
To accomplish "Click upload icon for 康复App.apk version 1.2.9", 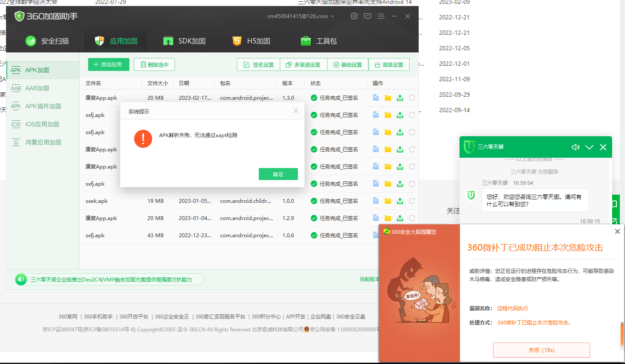I will tap(400, 218).
